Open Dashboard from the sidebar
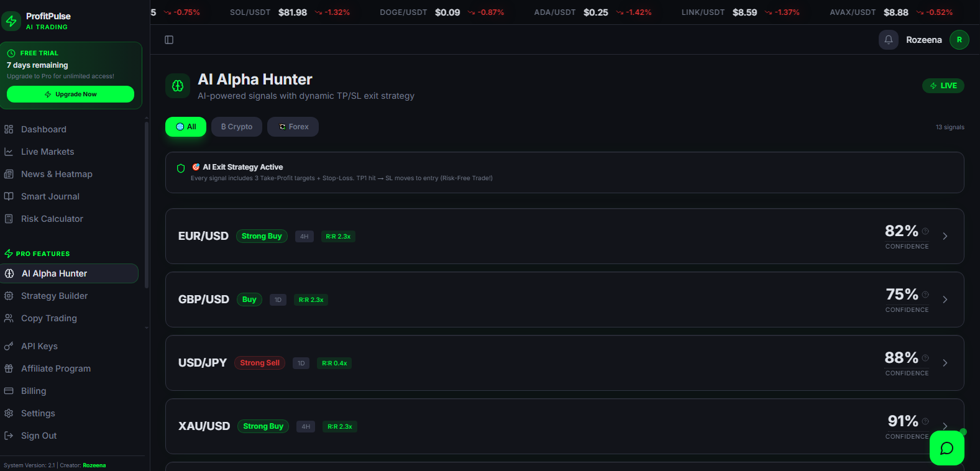 pyautogui.click(x=70, y=129)
